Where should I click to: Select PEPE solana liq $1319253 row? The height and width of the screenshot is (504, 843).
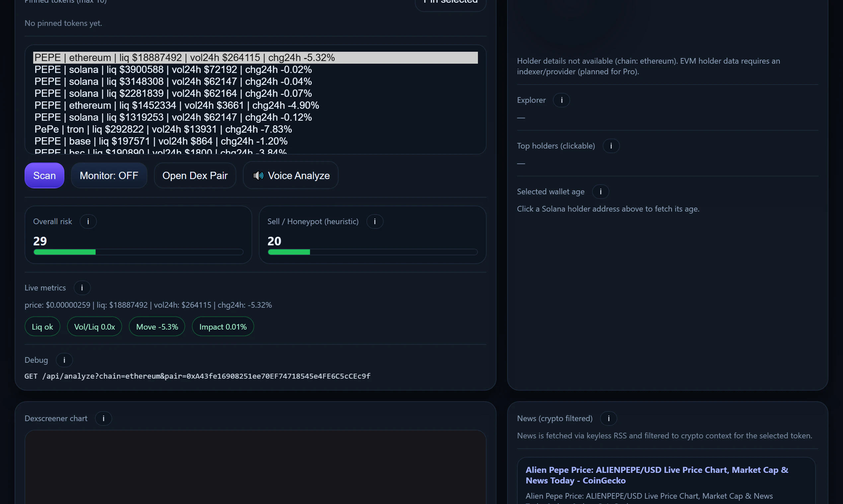pyautogui.click(x=255, y=117)
